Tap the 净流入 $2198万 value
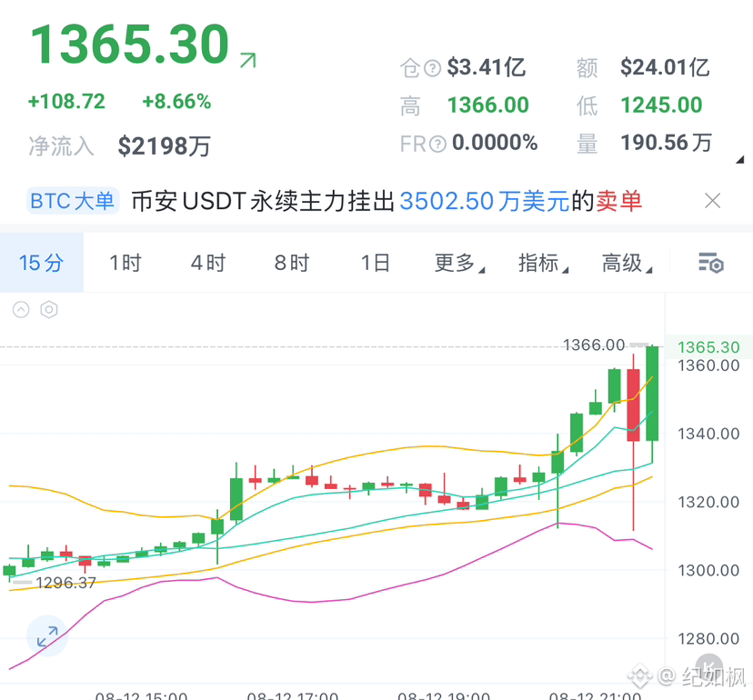 [x=165, y=146]
